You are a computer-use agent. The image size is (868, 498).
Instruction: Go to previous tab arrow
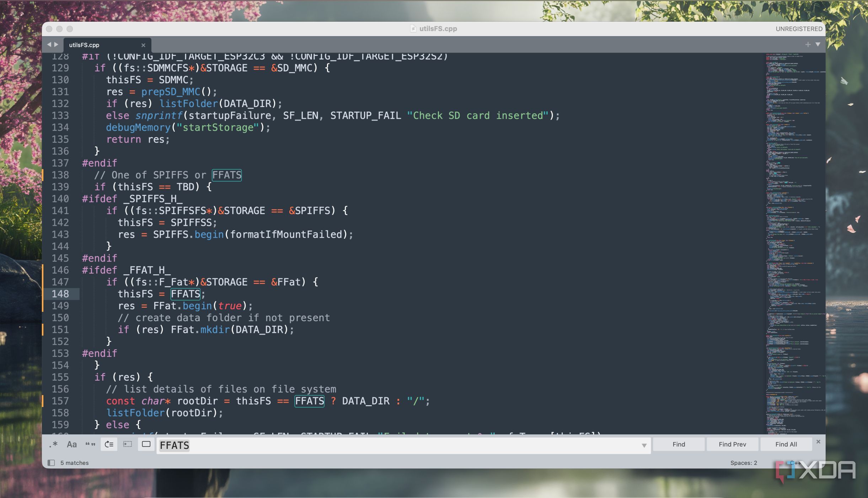(x=49, y=44)
